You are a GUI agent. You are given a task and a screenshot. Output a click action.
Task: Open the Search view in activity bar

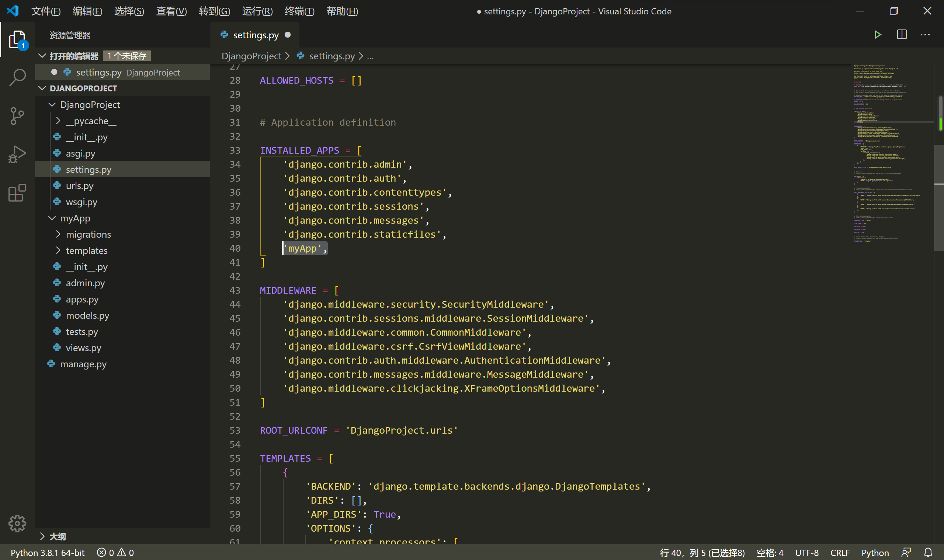click(17, 77)
